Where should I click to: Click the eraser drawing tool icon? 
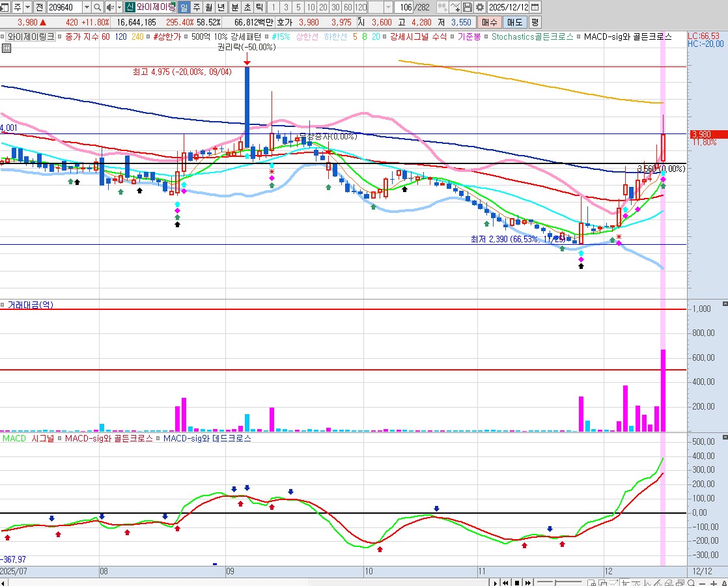[669, 583]
